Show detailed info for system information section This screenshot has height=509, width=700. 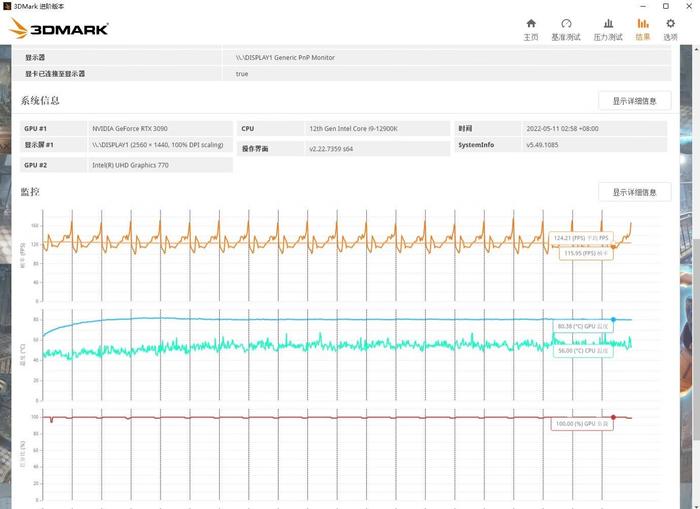(634, 101)
